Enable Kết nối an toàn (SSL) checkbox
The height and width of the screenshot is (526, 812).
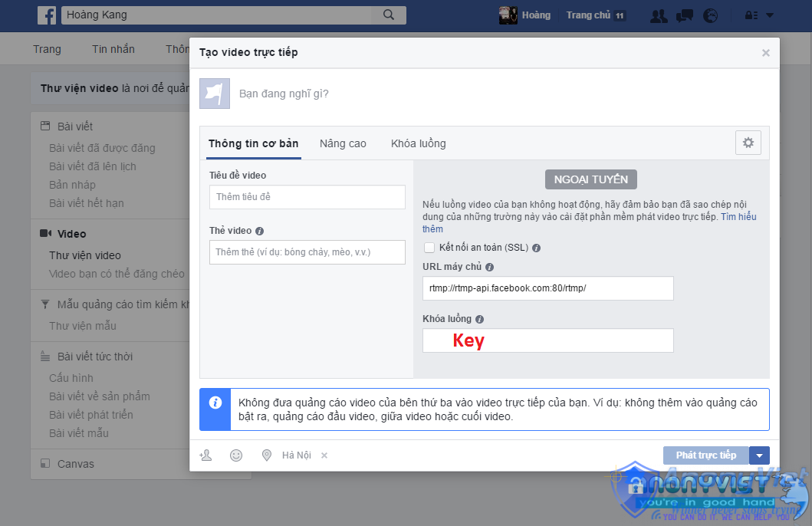tap(429, 248)
